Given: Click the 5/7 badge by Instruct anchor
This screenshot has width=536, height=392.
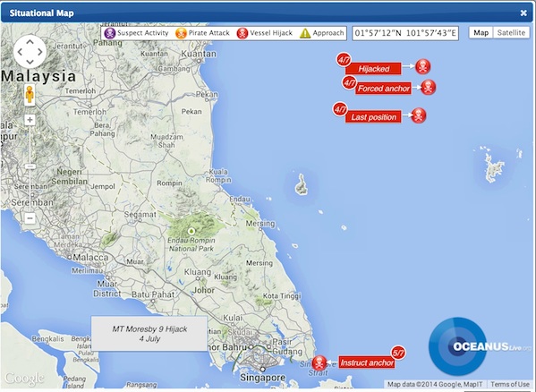Looking at the screenshot, I should coord(398,353).
